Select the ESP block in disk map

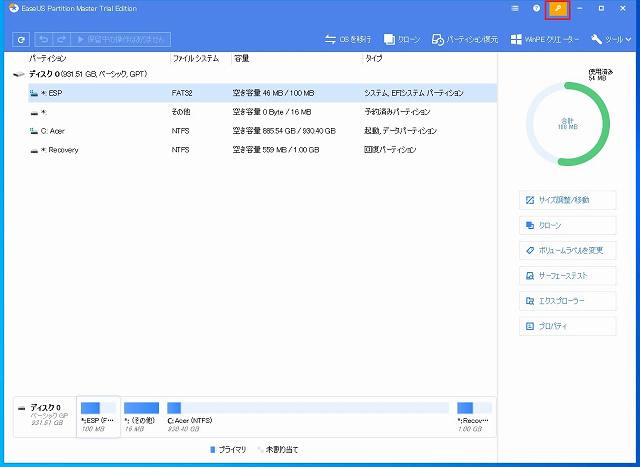(x=98, y=417)
